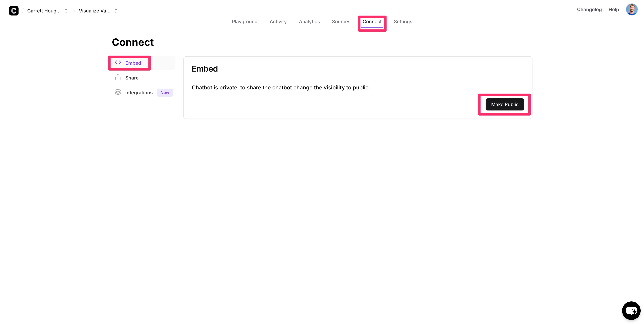Image resolution: width=644 pixels, height=324 pixels.
Task: Open the Settings tab
Action: (x=403, y=22)
